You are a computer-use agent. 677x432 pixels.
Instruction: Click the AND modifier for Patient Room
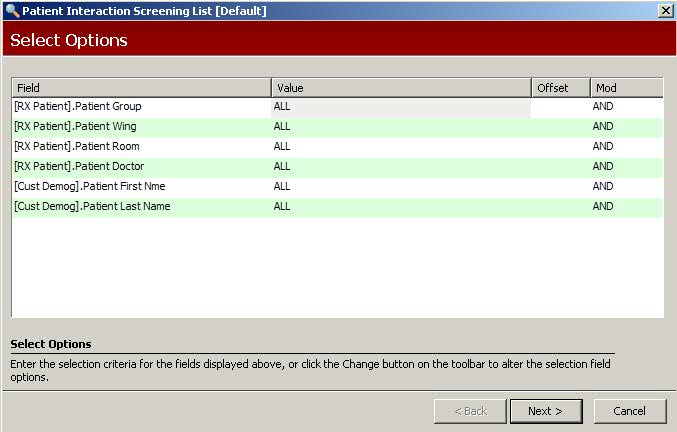coord(603,146)
